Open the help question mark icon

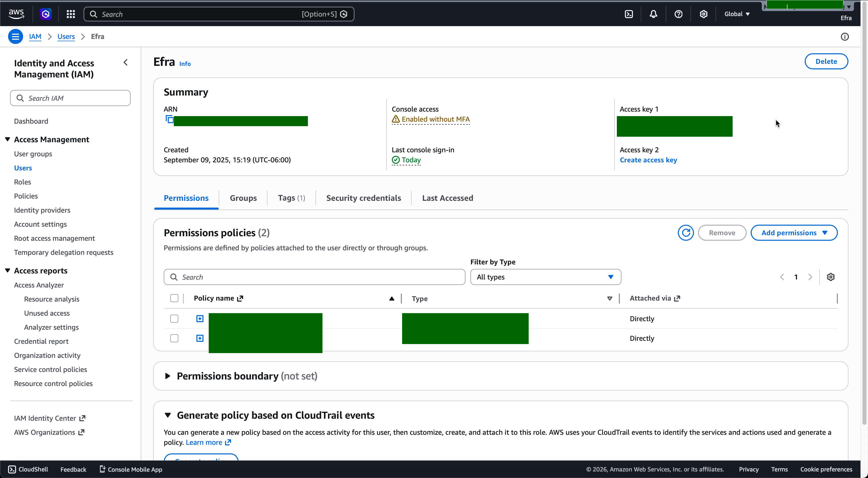click(x=678, y=14)
